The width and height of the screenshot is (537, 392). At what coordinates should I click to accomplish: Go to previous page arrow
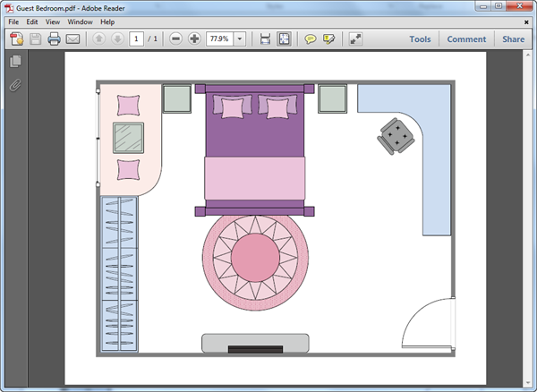(98, 39)
